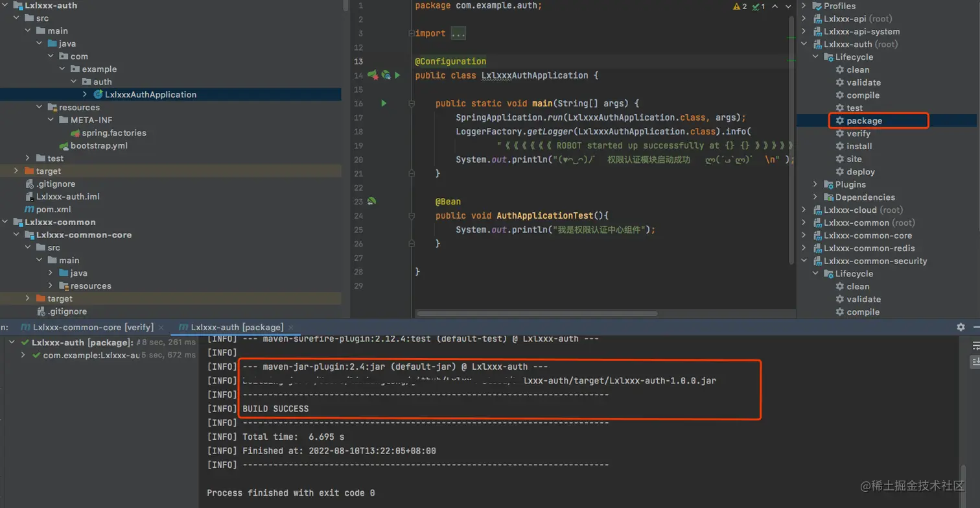Close the Lxlxxx-auth [package] run tab
Image resolution: width=980 pixels, height=508 pixels.
pos(290,328)
